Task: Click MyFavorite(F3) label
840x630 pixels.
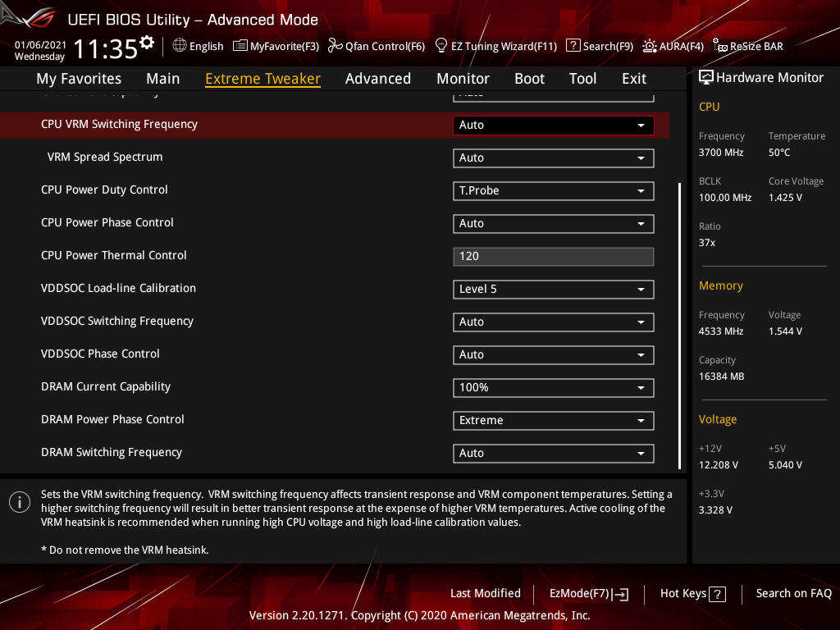Action: coord(285,47)
